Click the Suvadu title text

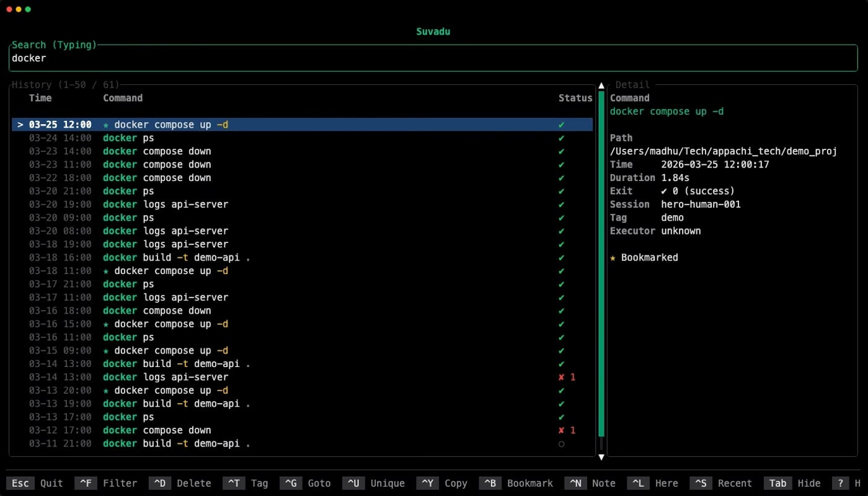click(433, 32)
